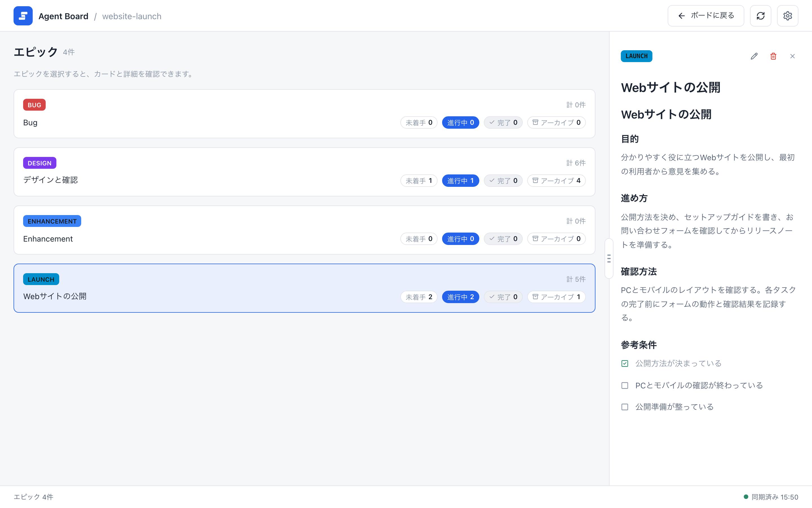Click the 確認方法 heading
This screenshot has height=508, width=812.
pyautogui.click(x=639, y=271)
